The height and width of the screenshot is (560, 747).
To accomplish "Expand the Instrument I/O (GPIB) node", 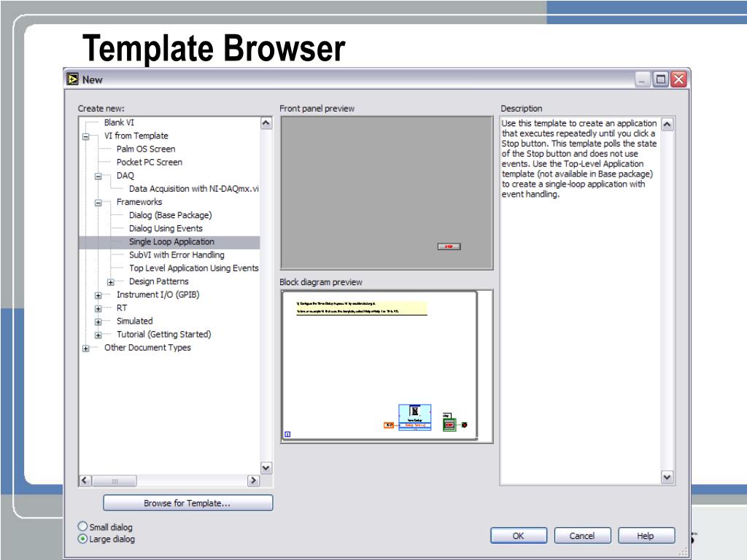I will pyautogui.click(x=98, y=296).
